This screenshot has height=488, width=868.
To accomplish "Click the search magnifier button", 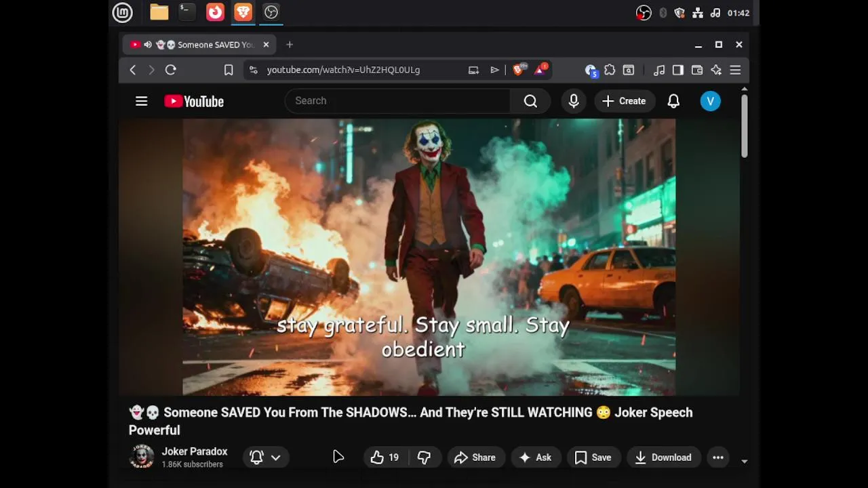I will click(530, 101).
